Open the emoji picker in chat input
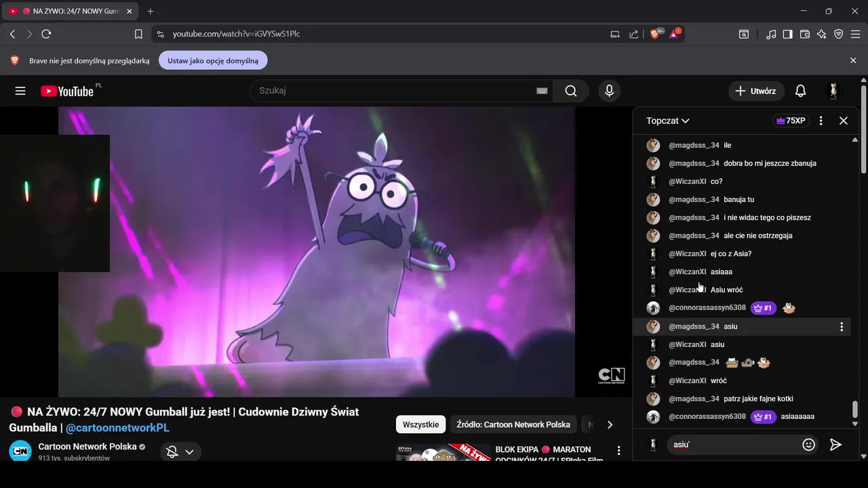868x488 pixels. pos(808,445)
